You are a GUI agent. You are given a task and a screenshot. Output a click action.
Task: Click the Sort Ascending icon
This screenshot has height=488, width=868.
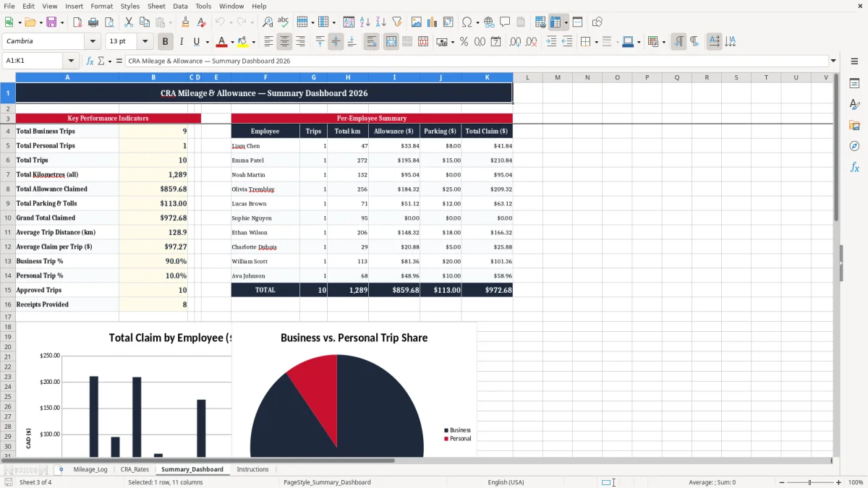tap(365, 22)
